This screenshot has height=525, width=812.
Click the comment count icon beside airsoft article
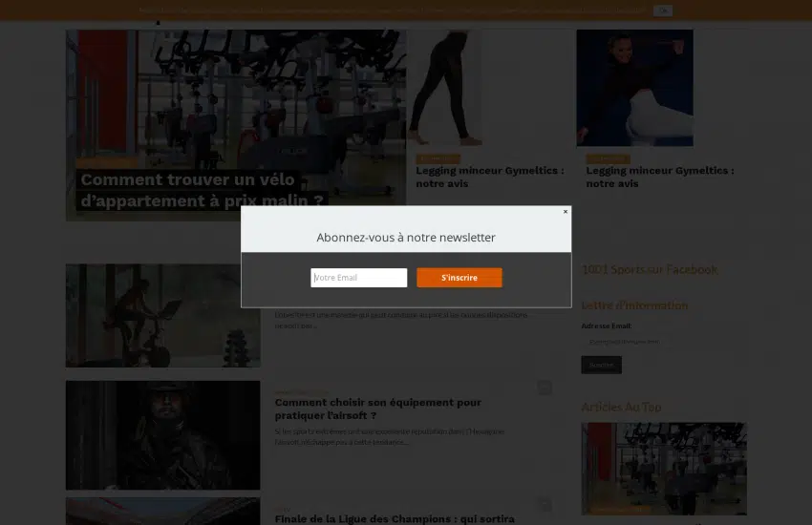point(545,388)
